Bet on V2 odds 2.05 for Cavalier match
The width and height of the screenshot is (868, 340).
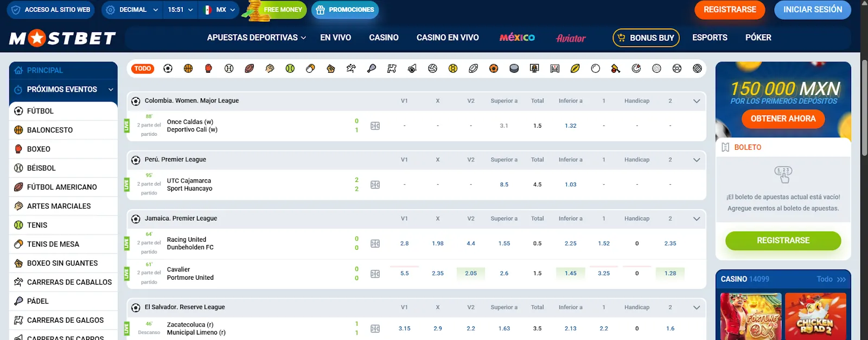coord(471,274)
